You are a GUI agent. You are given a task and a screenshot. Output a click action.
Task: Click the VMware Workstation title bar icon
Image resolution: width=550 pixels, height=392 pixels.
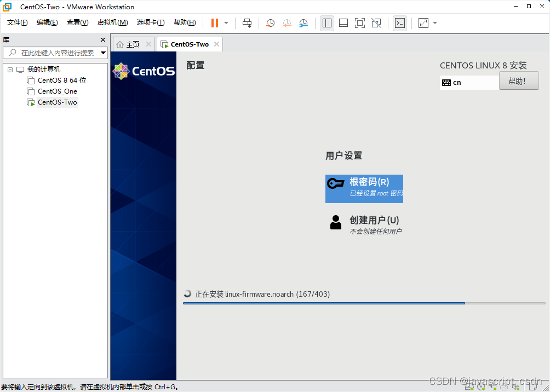point(7,7)
